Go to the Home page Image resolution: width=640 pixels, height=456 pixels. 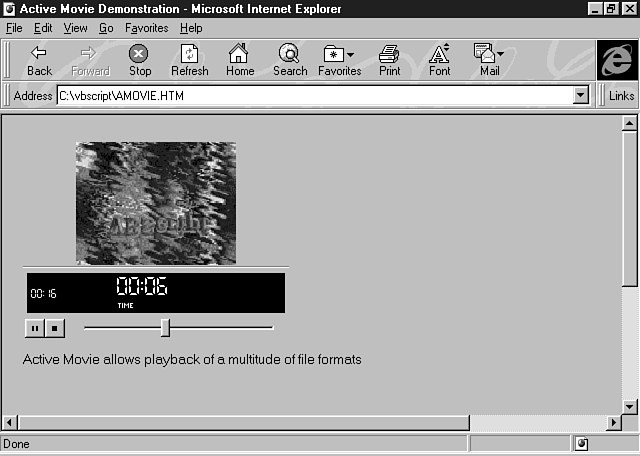(x=240, y=59)
